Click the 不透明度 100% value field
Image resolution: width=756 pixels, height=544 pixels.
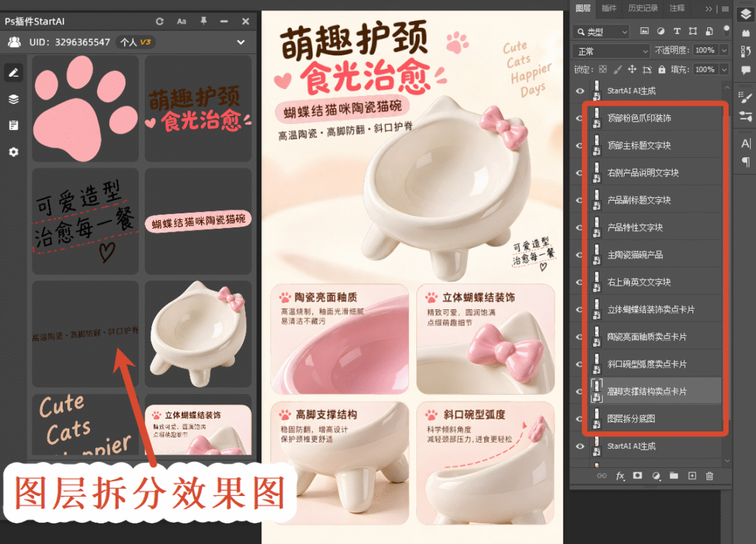point(706,50)
